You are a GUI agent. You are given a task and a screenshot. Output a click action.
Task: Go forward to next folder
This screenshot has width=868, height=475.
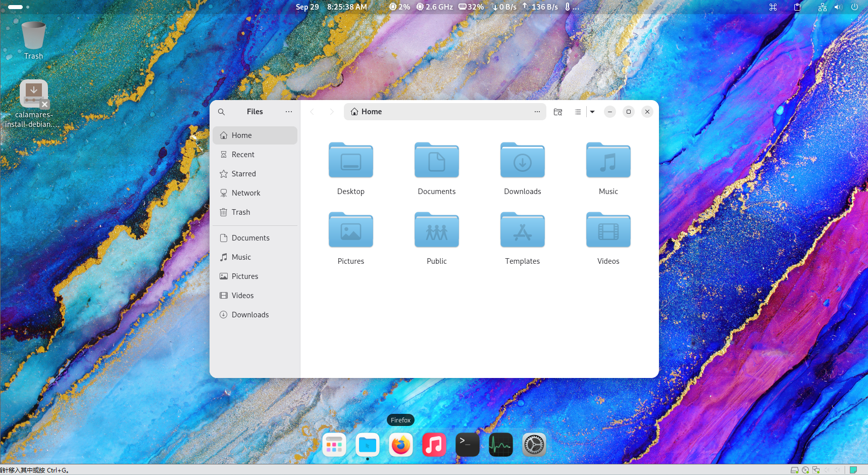tap(332, 112)
